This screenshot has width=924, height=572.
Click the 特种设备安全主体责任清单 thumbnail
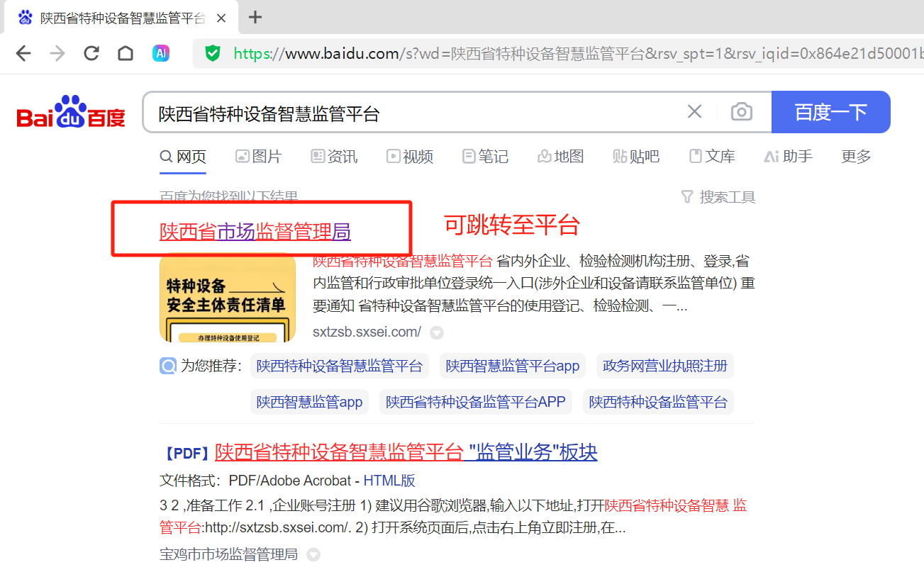228,298
